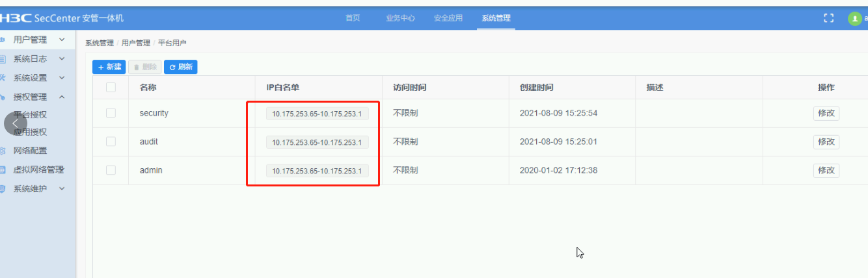868x278 pixels.
Task: Open 应用授权 submenu item
Action: (x=30, y=132)
